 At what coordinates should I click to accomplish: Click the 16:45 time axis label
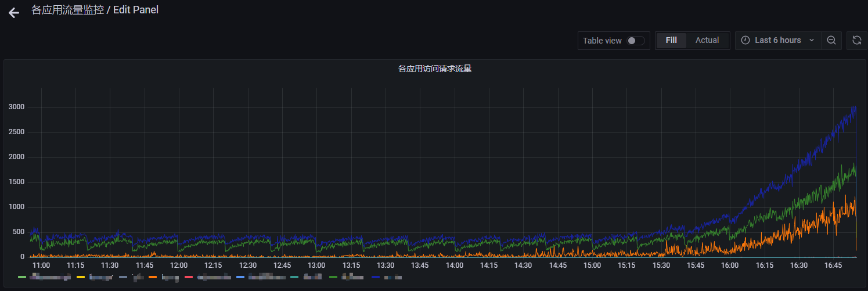tap(833, 265)
